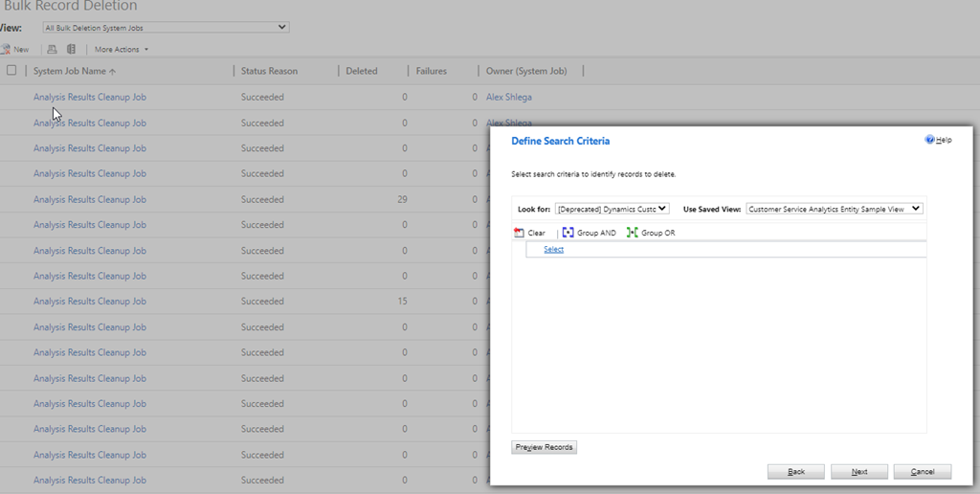
Task: Open the first Analysis Results Cleanup Job link
Action: click(x=90, y=98)
